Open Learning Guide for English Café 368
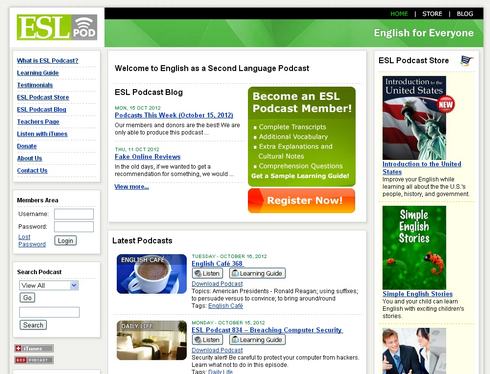 coord(257,273)
